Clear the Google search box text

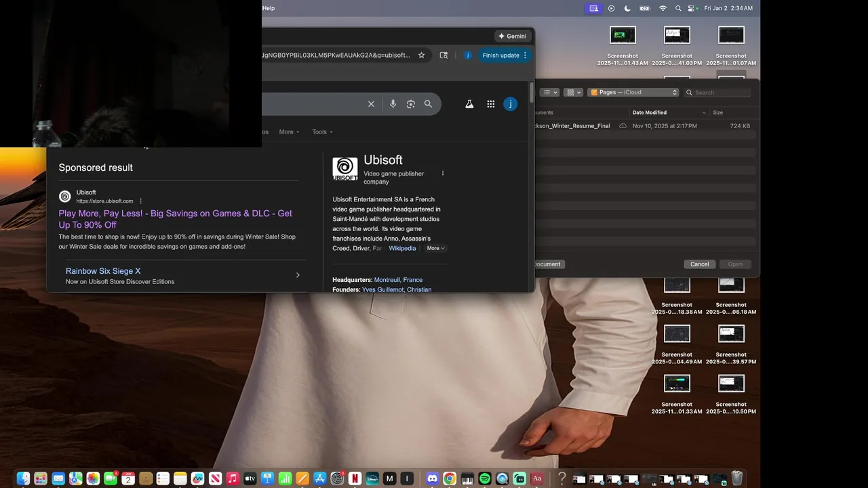click(x=371, y=104)
